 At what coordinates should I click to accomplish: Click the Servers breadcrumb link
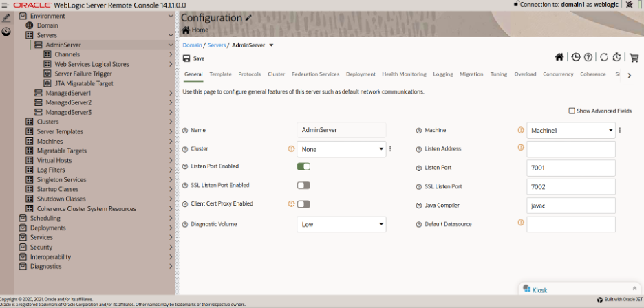(x=217, y=45)
